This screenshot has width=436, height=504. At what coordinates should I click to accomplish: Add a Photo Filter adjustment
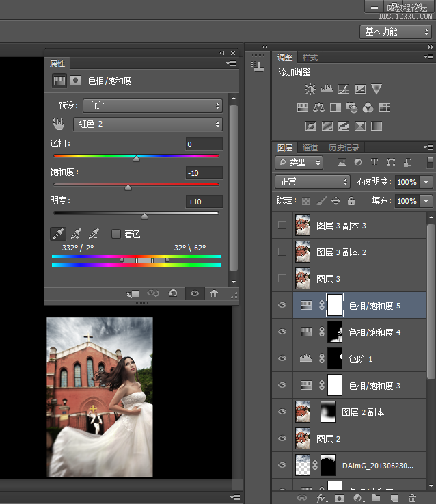[351, 107]
